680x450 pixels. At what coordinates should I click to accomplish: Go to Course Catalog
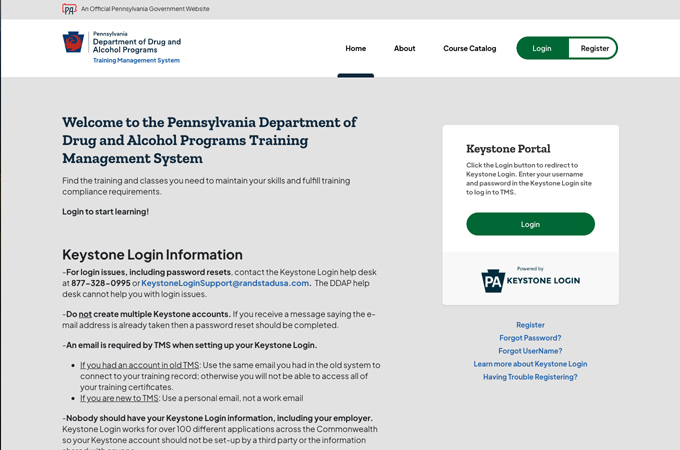470,49
